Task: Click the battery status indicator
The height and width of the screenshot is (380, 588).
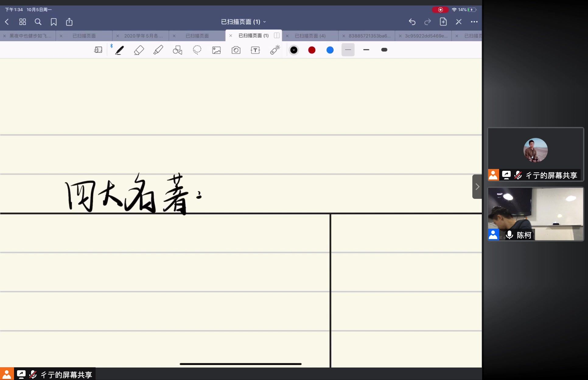Action: (x=472, y=10)
